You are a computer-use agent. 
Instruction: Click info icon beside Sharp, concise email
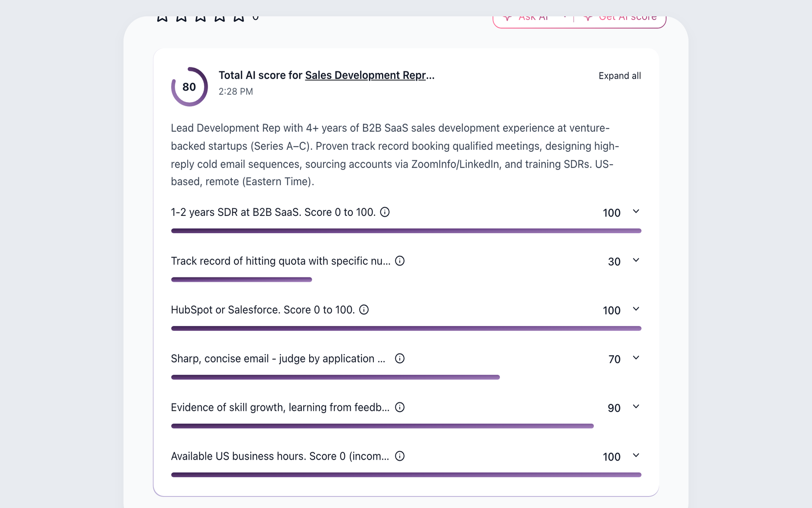[400, 359]
